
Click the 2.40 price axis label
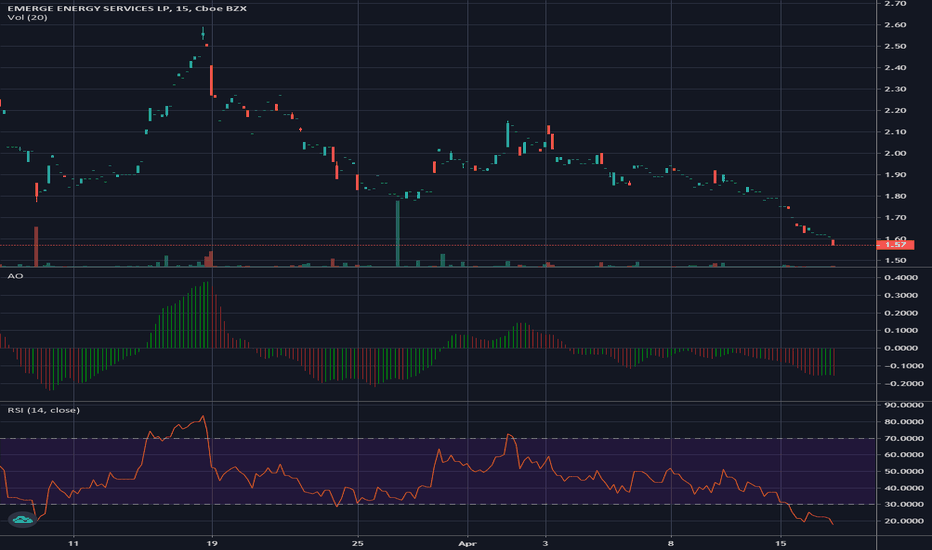[895, 68]
